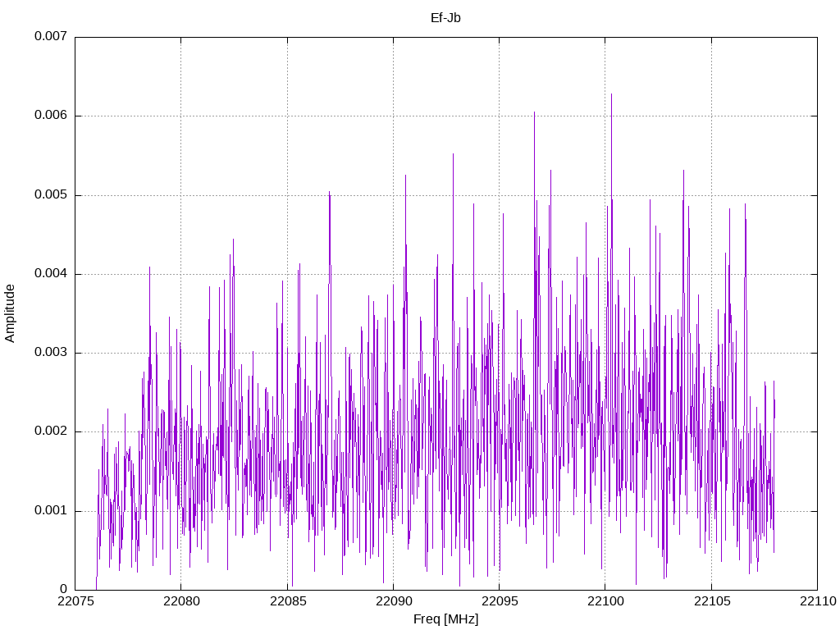Click the 22080 x-axis tick label
Viewport: 840px width, 630px height.
point(181,601)
